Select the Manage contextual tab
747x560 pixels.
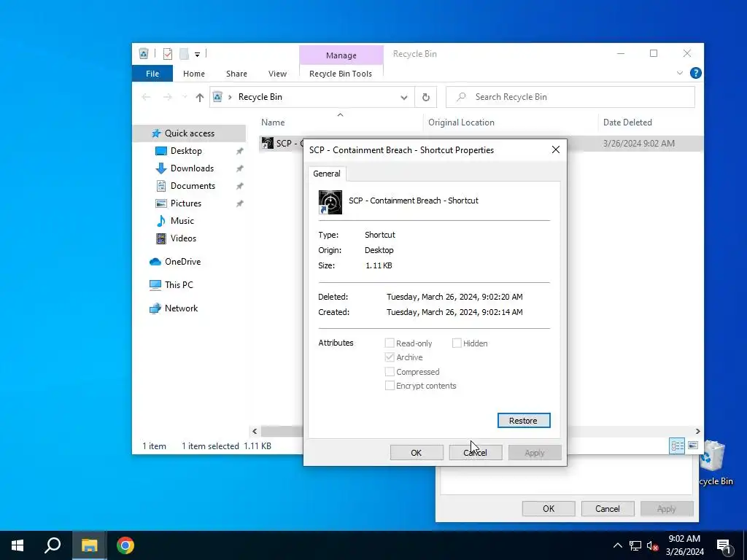341,55
